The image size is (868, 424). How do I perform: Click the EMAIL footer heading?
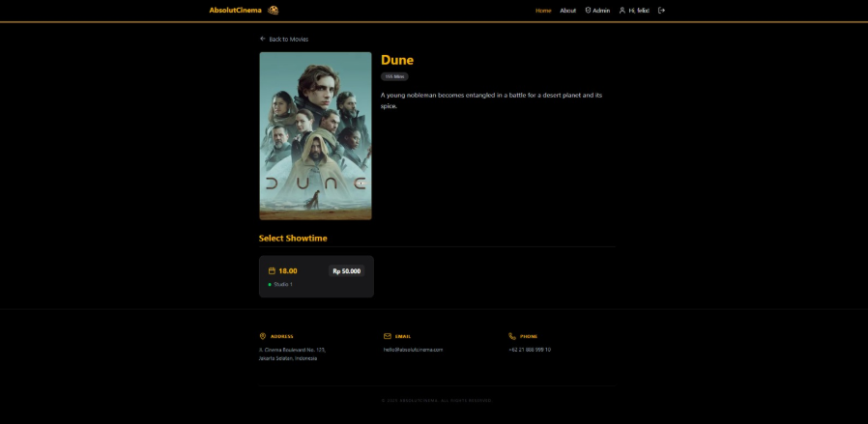[403, 336]
